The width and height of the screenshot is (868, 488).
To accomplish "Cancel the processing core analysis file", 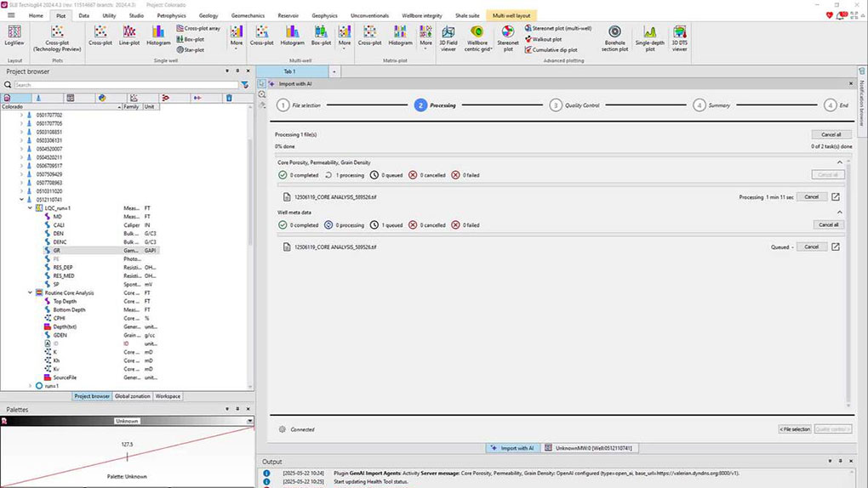I will pyautogui.click(x=812, y=197).
